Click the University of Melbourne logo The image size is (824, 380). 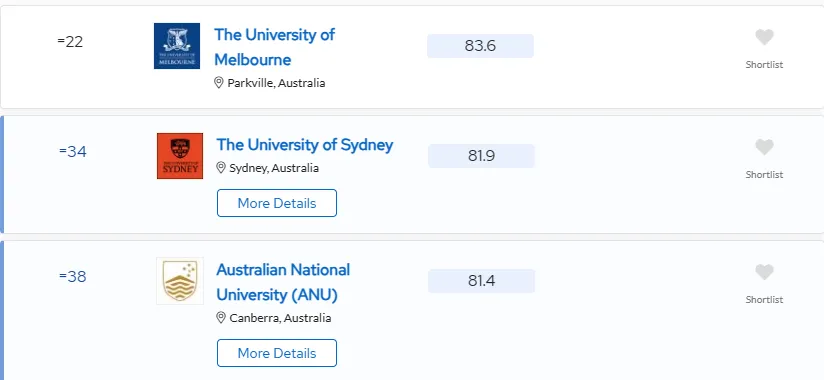click(177, 46)
